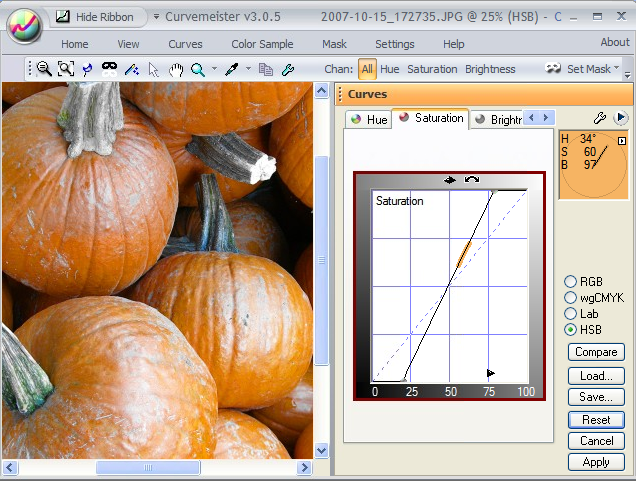Click the Compare button
636x481 pixels.
pos(596,352)
